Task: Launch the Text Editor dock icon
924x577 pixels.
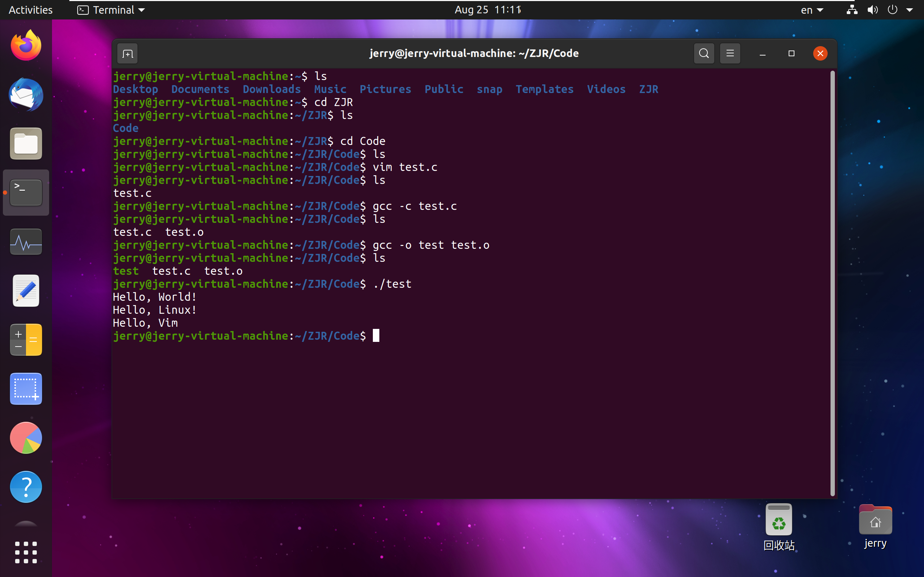Action: (26, 291)
